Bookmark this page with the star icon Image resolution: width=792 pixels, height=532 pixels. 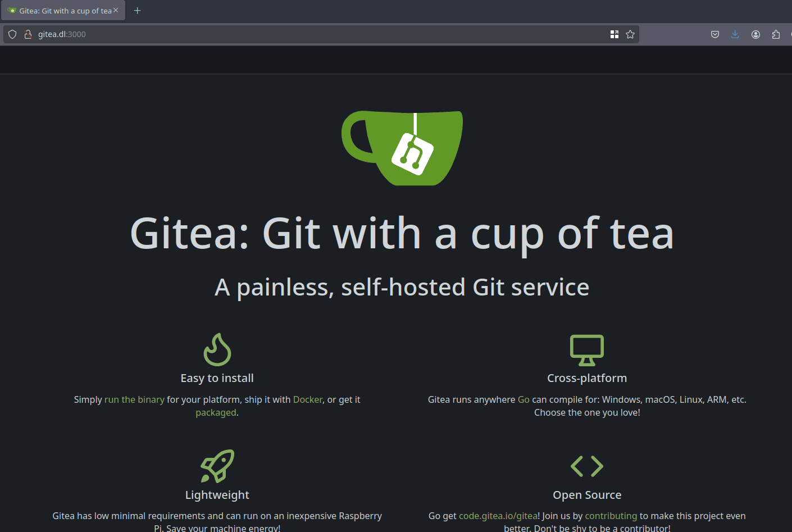tap(630, 34)
